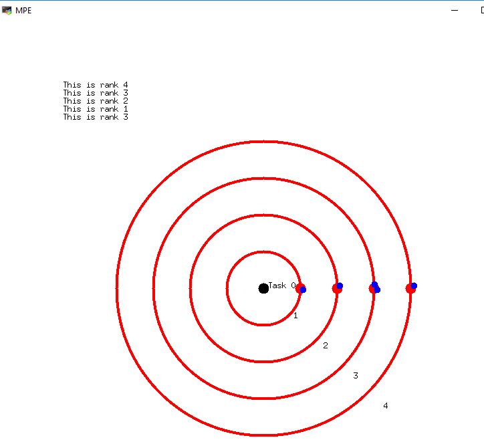Click the ring label '1'
The width and height of the screenshot is (484, 448).
coord(295,316)
